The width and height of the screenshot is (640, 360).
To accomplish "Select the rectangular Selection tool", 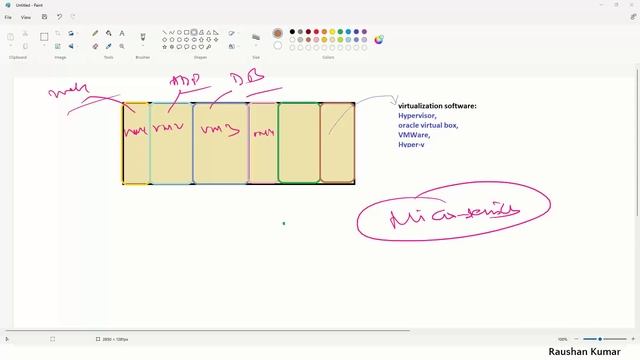I will 44,37.
